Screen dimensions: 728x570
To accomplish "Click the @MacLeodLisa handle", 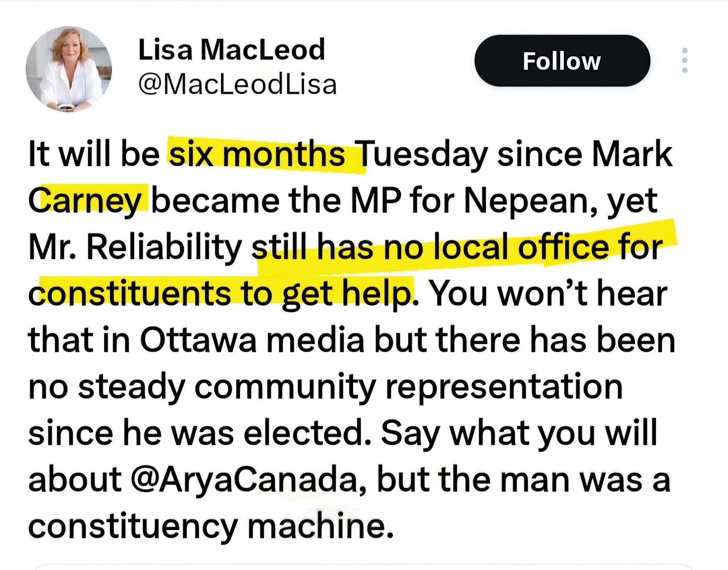I will 237,85.
